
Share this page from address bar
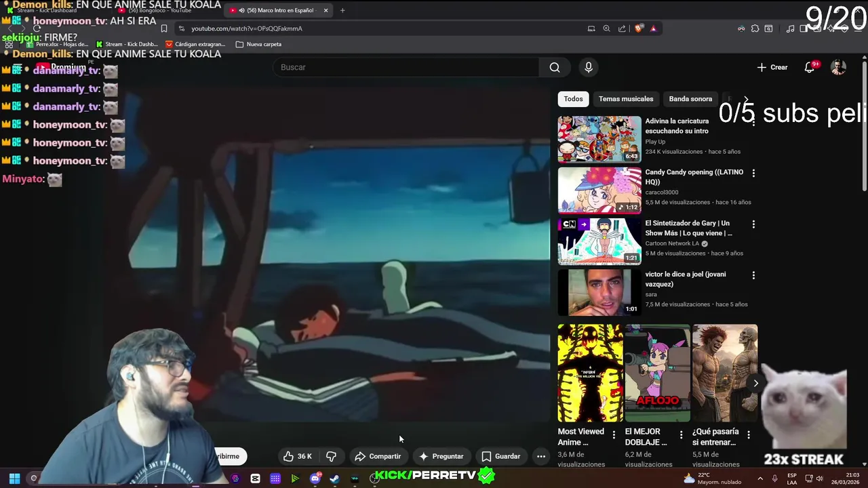623,28
